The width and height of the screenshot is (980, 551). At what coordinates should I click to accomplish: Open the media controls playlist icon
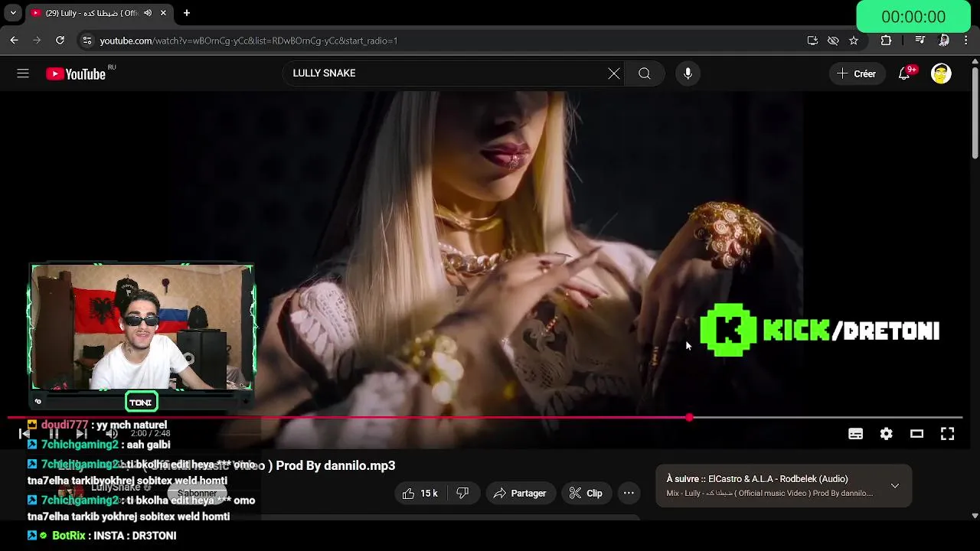(920, 41)
